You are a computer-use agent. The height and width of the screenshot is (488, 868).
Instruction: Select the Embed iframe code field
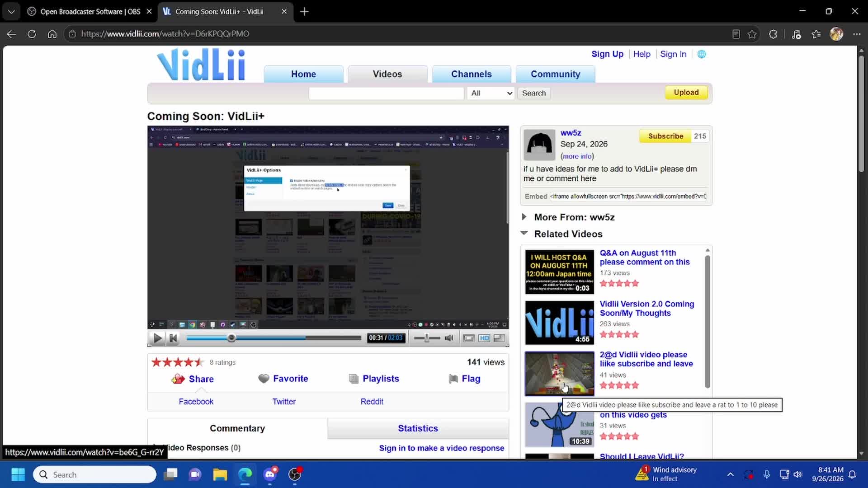[x=628, y=196]
